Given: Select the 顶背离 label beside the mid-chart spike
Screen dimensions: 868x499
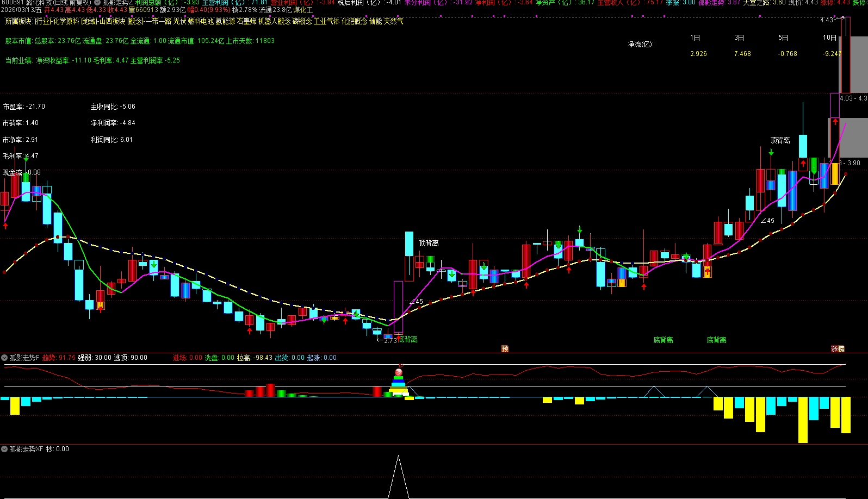Looking at the screenshot, I should tap(429, 243).
